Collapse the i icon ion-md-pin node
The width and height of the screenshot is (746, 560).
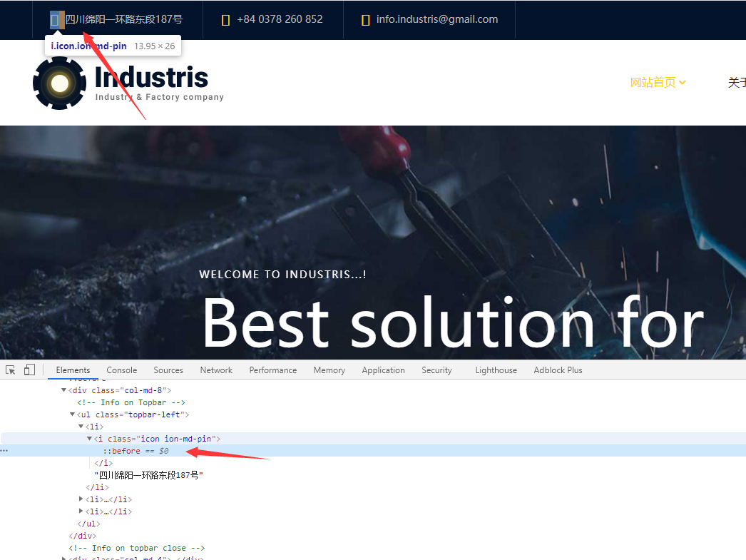[x=89, y=439]
